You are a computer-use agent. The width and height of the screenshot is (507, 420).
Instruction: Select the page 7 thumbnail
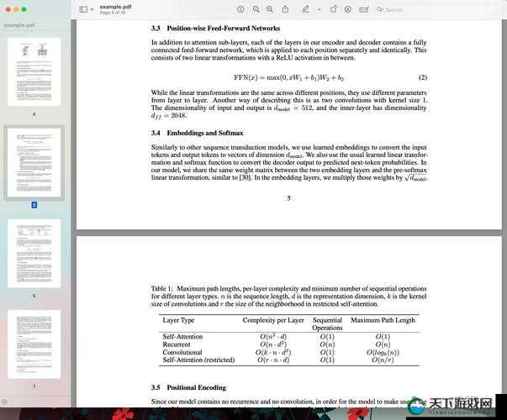point(34,344)
